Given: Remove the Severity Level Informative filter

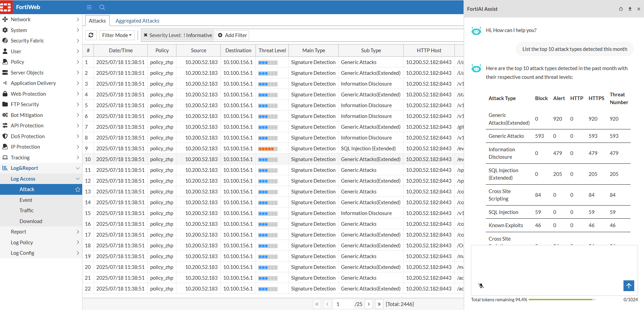Looking at the screenshot, I should pos(146,35).
